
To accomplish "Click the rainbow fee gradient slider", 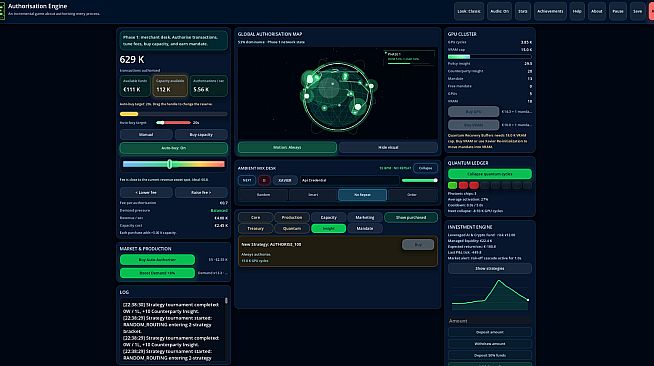I will point(174,164).
